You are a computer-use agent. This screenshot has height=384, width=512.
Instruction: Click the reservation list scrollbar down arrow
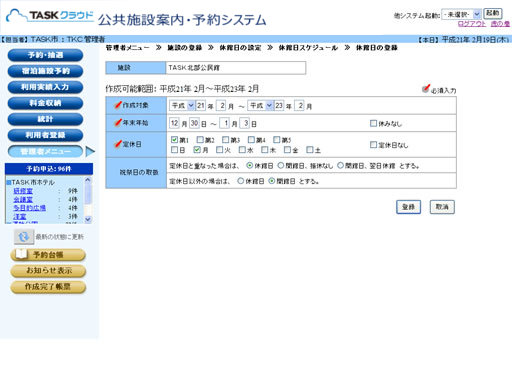coord(88,219)
